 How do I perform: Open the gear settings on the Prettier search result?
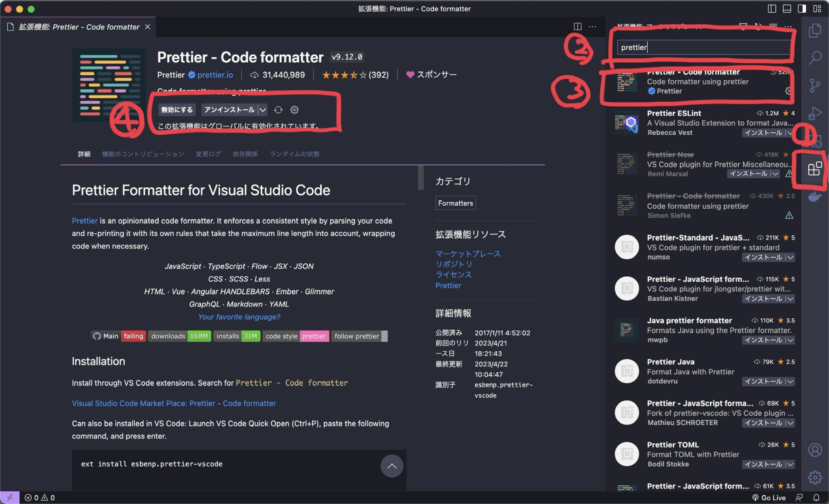coord(789,91)
